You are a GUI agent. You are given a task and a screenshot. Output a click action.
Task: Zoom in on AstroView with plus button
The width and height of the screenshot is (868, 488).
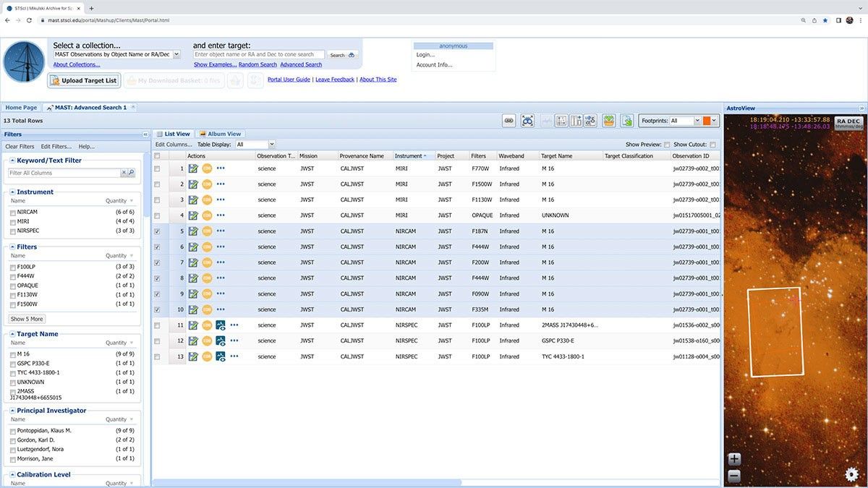[x=734, y=459]
